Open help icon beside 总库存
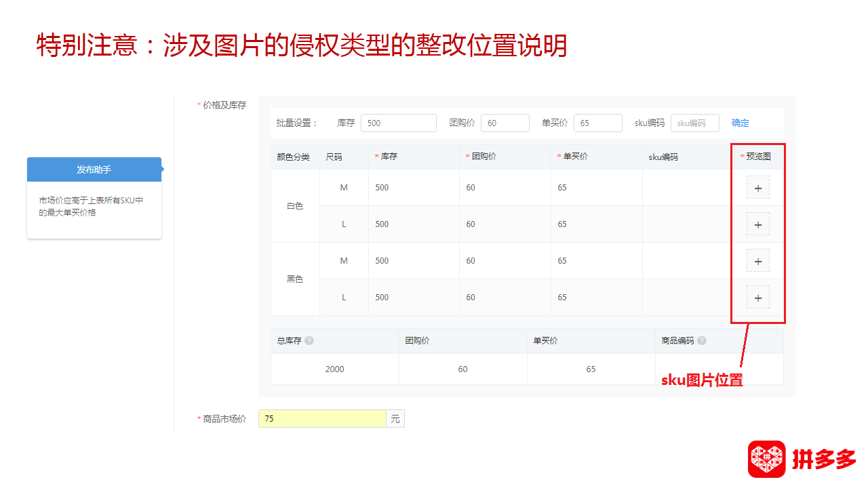Screen dimensions: 868x488 click(x=309, y=341)
